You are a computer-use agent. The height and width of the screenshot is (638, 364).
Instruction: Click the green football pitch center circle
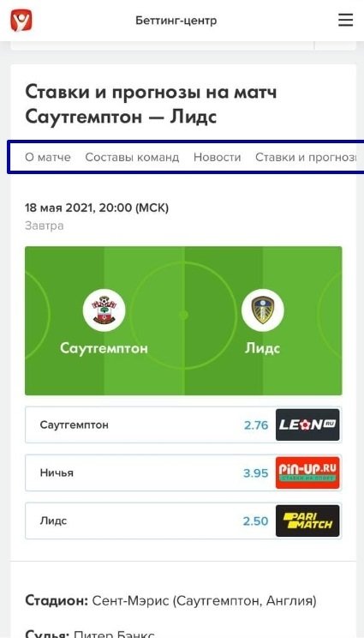pyautogui.click(x=183, y=315)
